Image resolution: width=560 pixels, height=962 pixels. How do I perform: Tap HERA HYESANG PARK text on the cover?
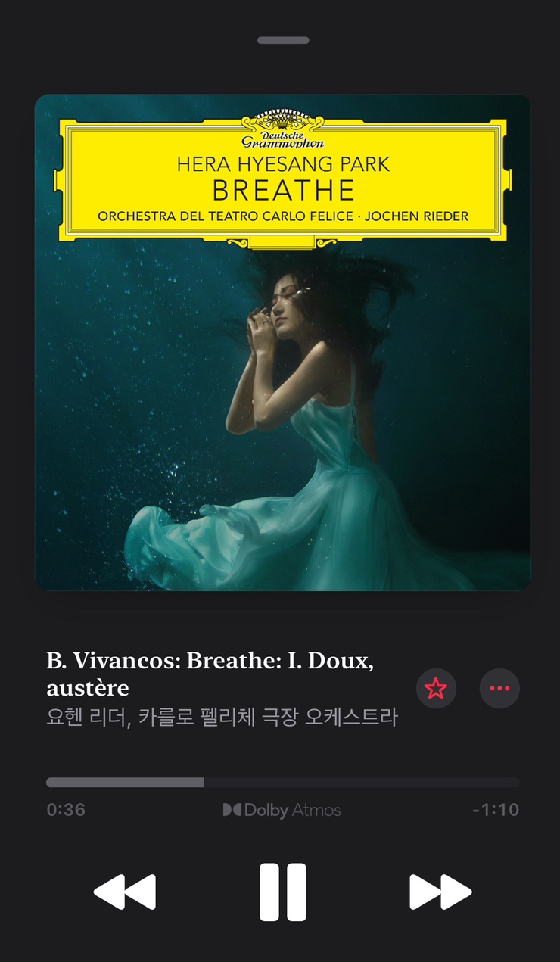[283, 163]
